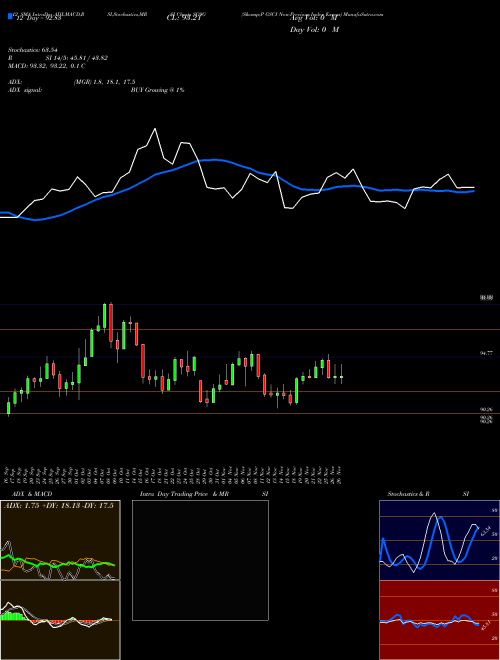Click the '(MGR) 1.8, 18.1, 17.5' values

104,82
